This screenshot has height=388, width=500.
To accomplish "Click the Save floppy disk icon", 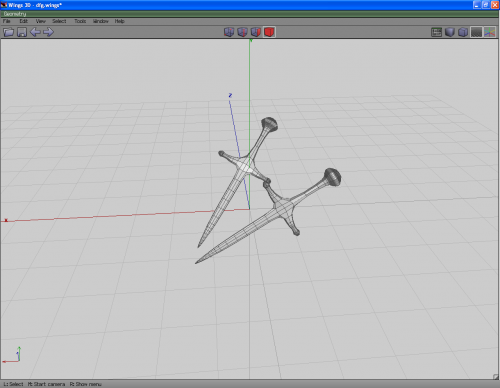I will click(x=22, y=32).
